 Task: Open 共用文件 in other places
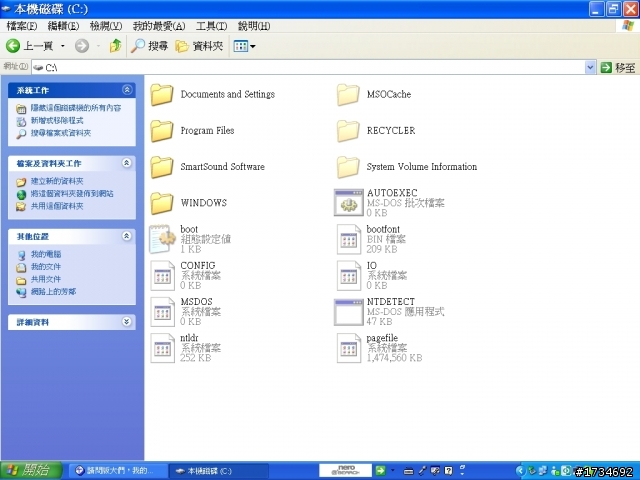(x=46, y=279)
